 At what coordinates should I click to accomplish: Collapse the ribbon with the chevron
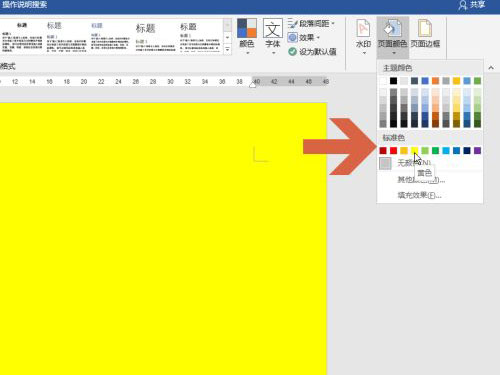tap(491, 68)
